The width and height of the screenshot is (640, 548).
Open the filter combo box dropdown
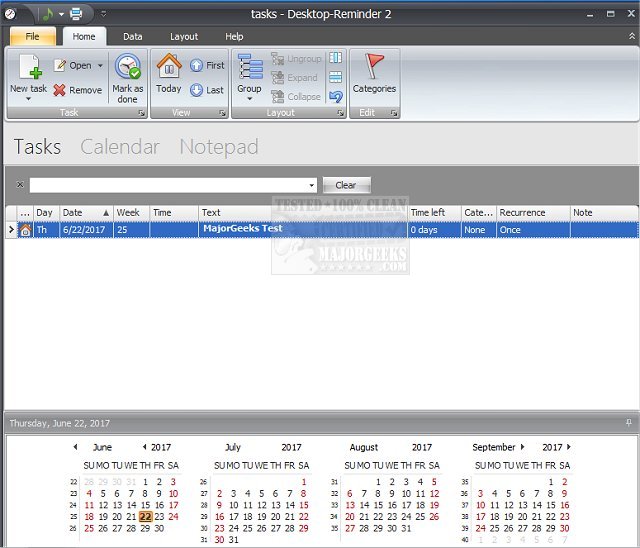pos(311,185)
